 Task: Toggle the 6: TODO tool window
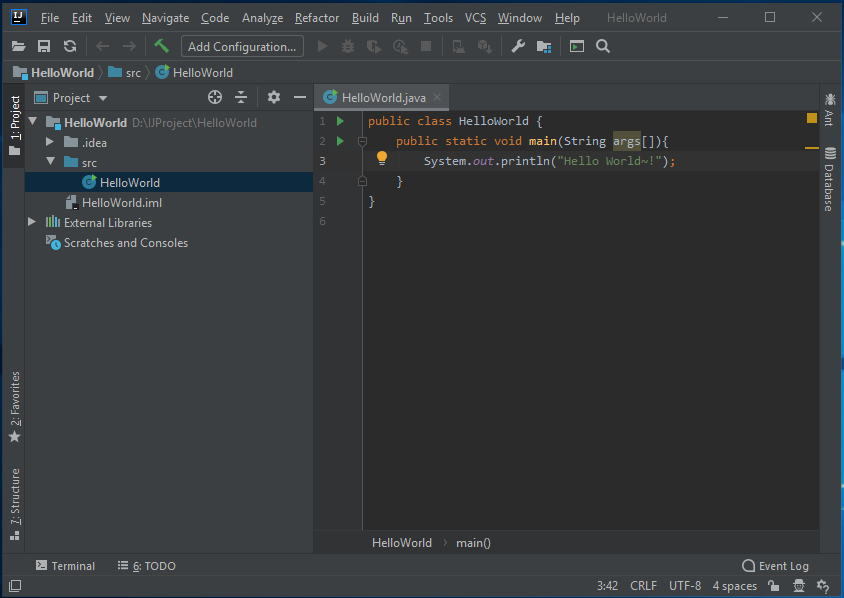[x=146, y=566]
